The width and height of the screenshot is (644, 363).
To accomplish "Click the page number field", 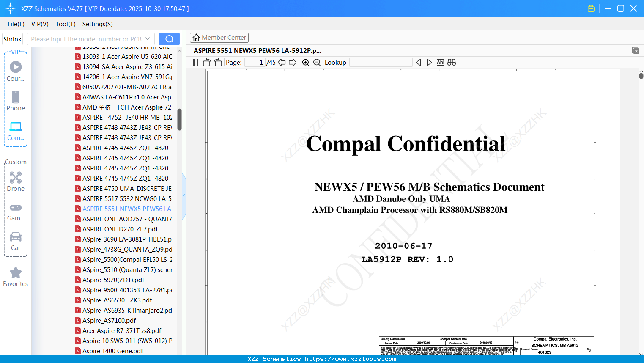I will 255,62.
